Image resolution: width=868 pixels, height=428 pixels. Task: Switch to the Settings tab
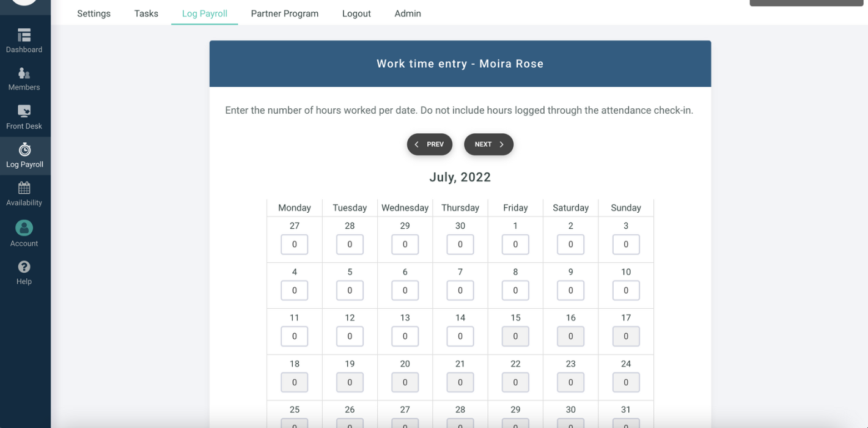click(94, 13)
